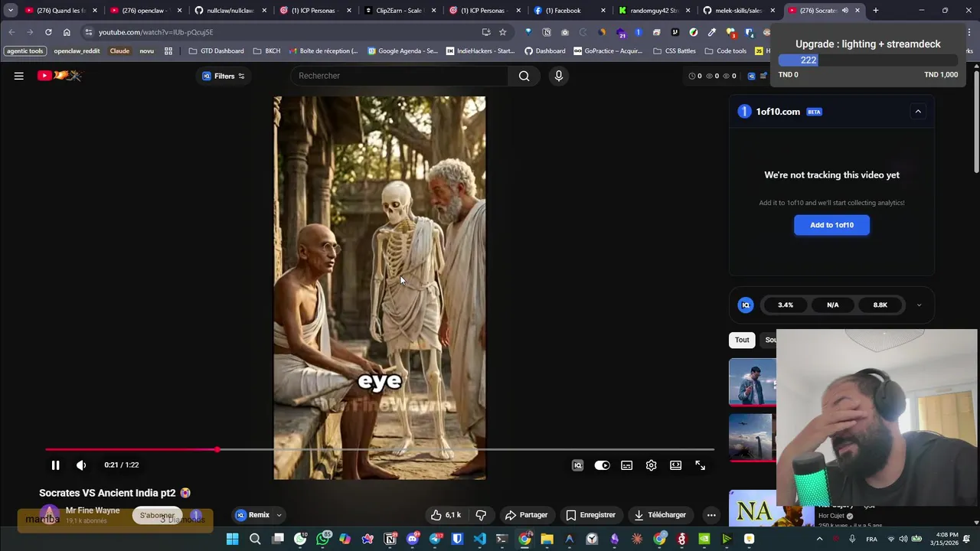Click the address bar URL

pos(155,32)
